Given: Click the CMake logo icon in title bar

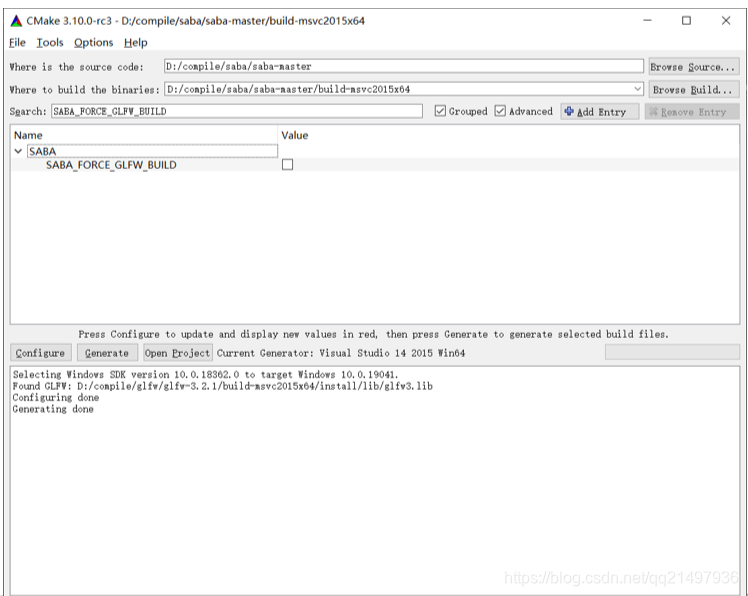Looking at the screenshot, I should [16, 21].
